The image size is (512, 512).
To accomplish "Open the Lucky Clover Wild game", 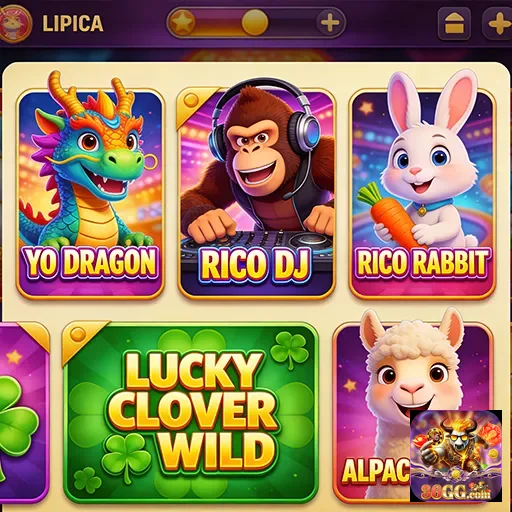I will pos(191,413).
